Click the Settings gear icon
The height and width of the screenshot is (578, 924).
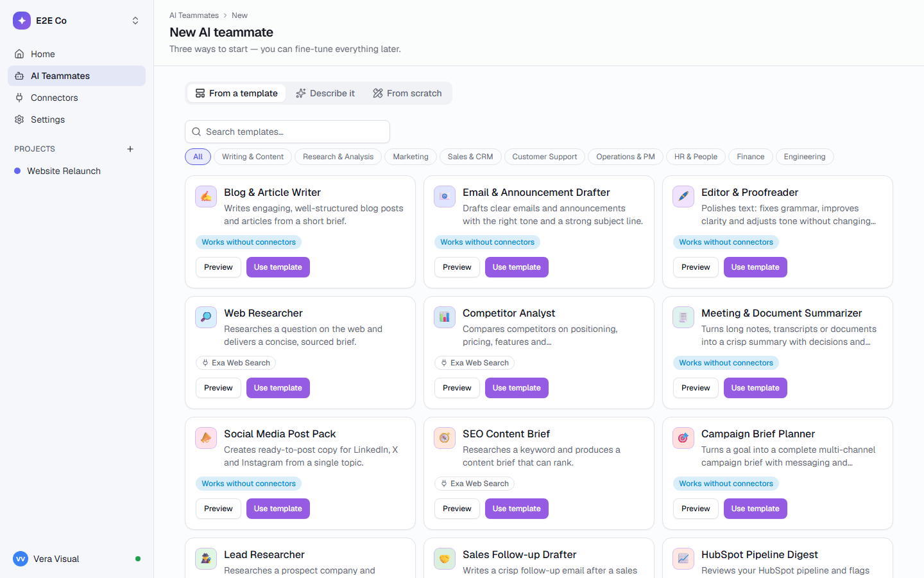[x=19, y=119]
